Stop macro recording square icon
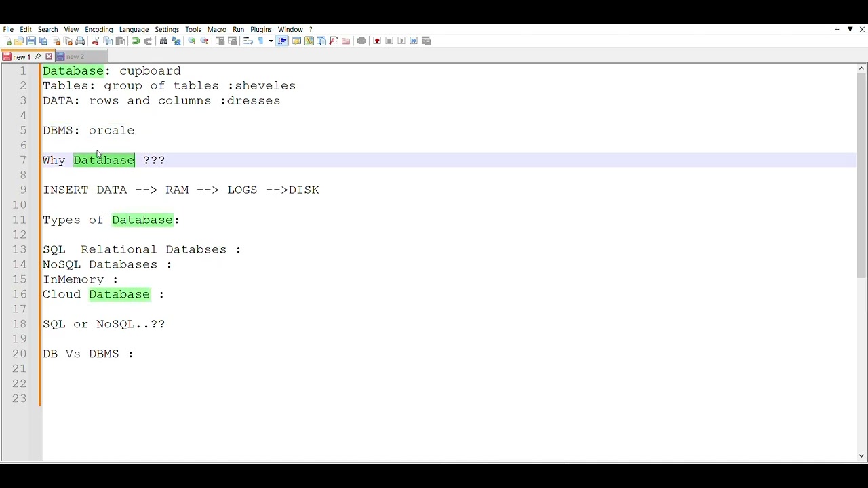This screenshot has width=868, height=488. pyautogui.click(x=389, y=41)
